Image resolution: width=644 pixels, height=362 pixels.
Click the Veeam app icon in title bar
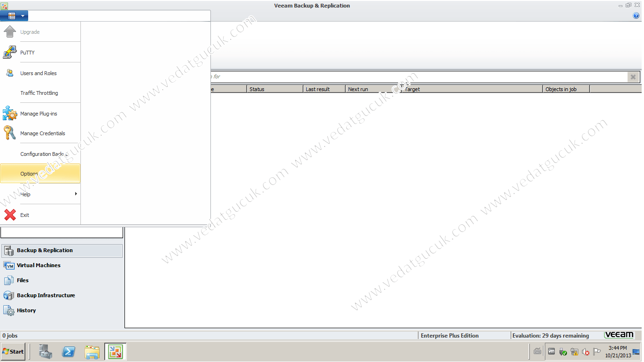coord(4,5)
